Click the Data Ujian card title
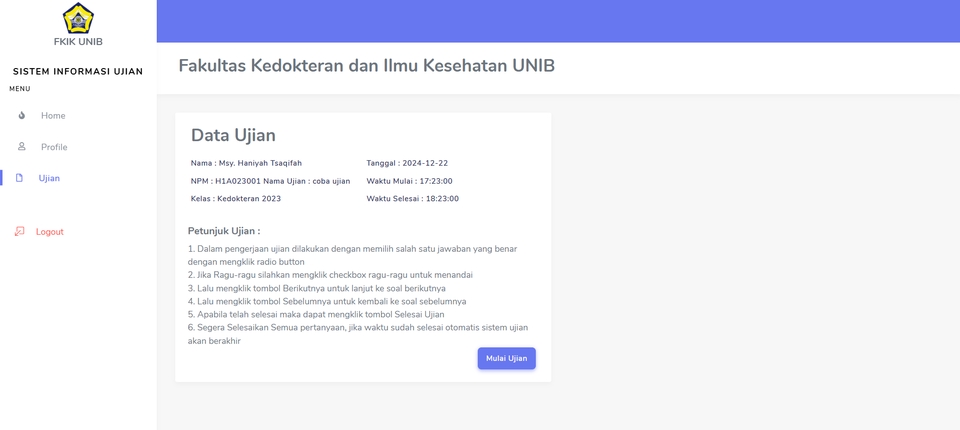This screenshot has height=430, width=960. 233,135
